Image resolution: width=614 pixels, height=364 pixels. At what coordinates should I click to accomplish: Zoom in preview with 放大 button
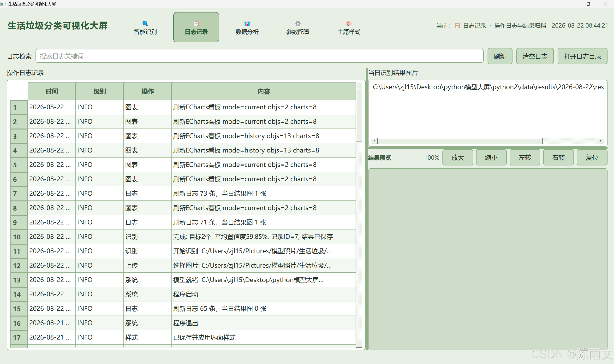pos(458,158)
